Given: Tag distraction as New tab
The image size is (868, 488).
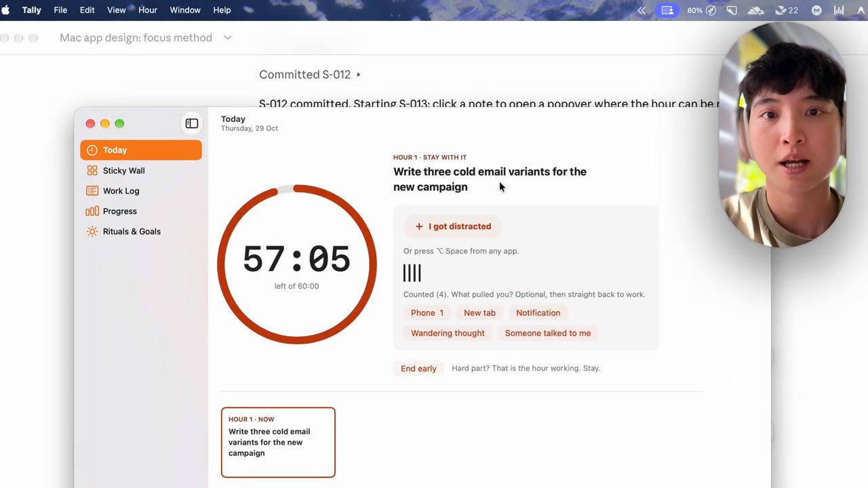Looking at the screenshot, I should [479, 313].
